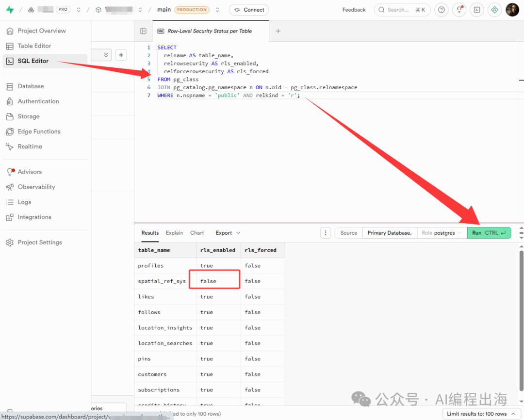524x420 pixels.
Task: Open SQL Editor in the sidebar
Action: (x=45, y=61)
